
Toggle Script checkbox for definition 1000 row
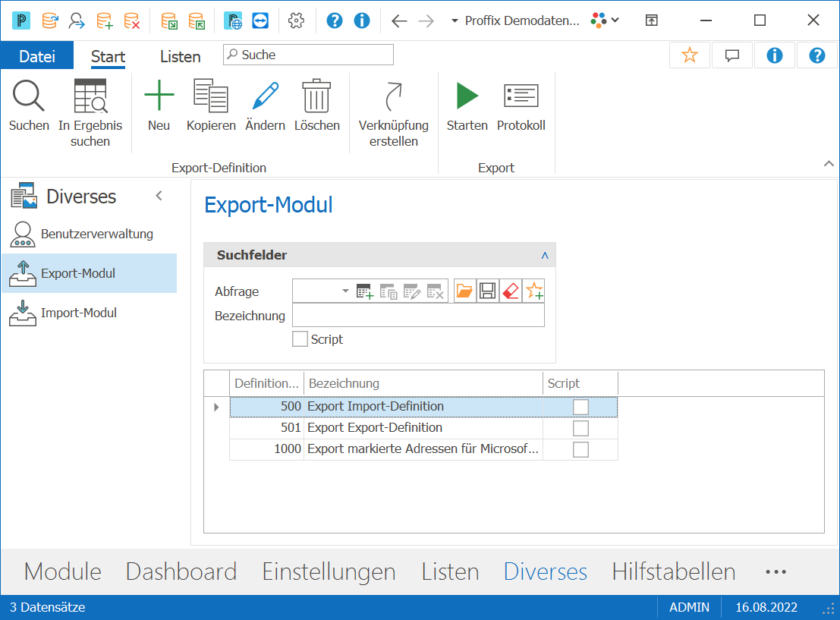click(580, 449)
